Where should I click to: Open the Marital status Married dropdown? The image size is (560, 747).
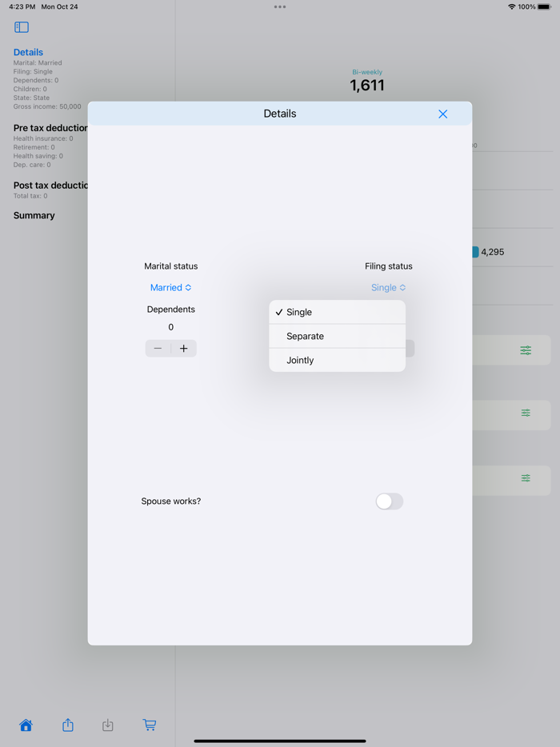pos(170,287)
